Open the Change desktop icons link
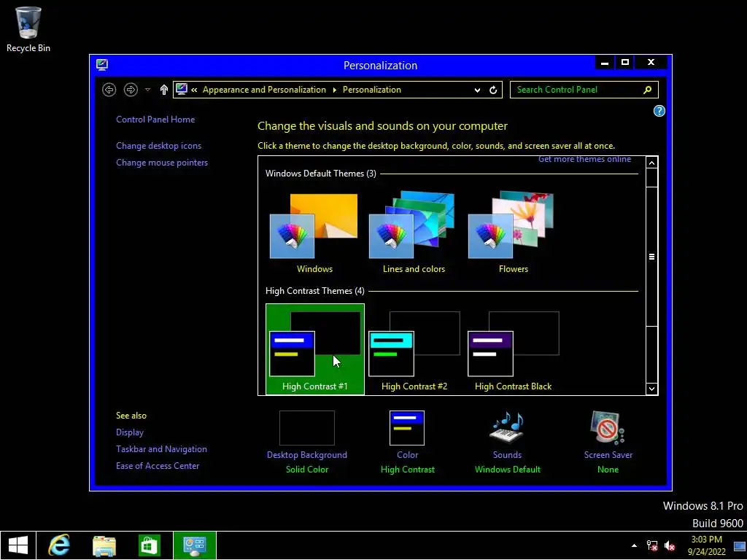 158,146
